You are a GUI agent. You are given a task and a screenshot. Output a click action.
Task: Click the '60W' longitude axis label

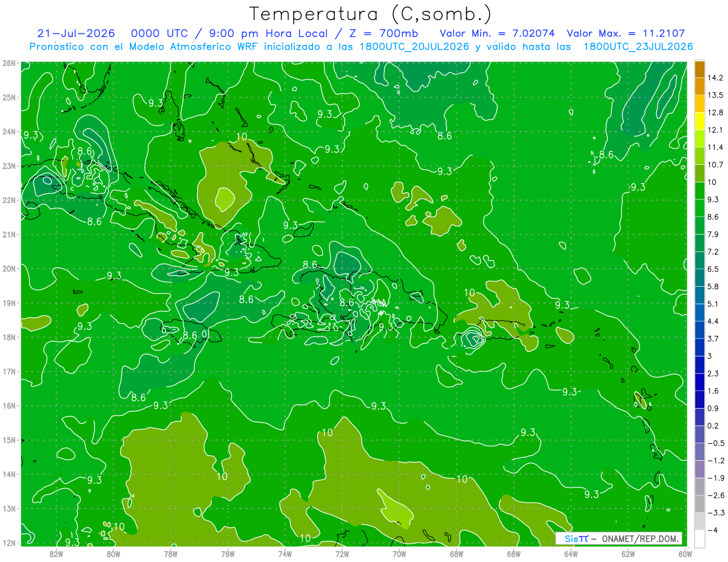point(685,554)
